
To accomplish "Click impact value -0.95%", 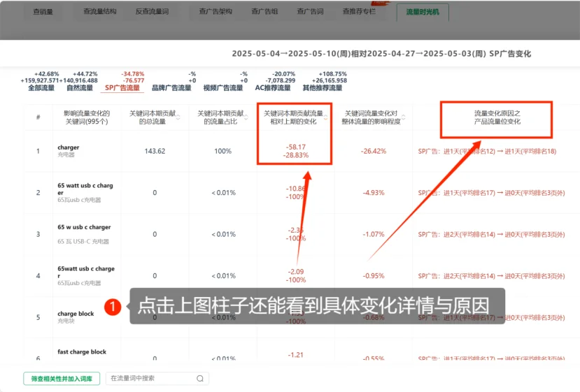I will [x=374, y=275].
